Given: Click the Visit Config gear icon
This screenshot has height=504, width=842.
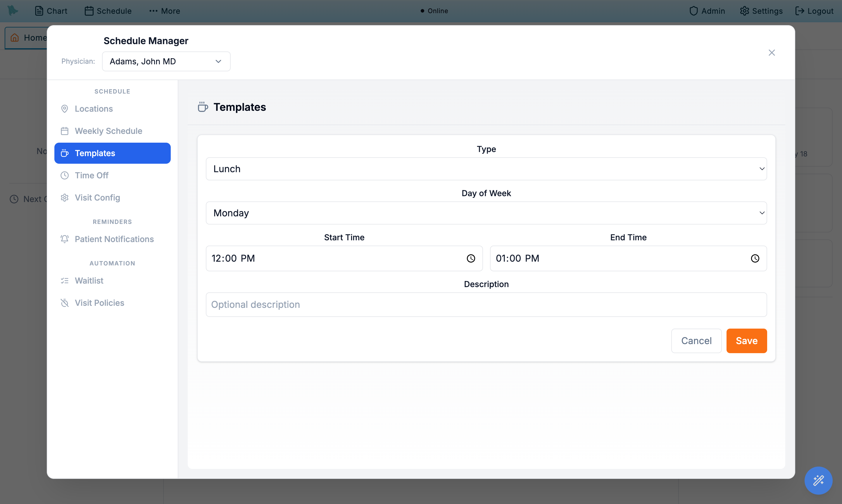Looking at the screenshot, I should pyautogui.click(x=65, y=198).
